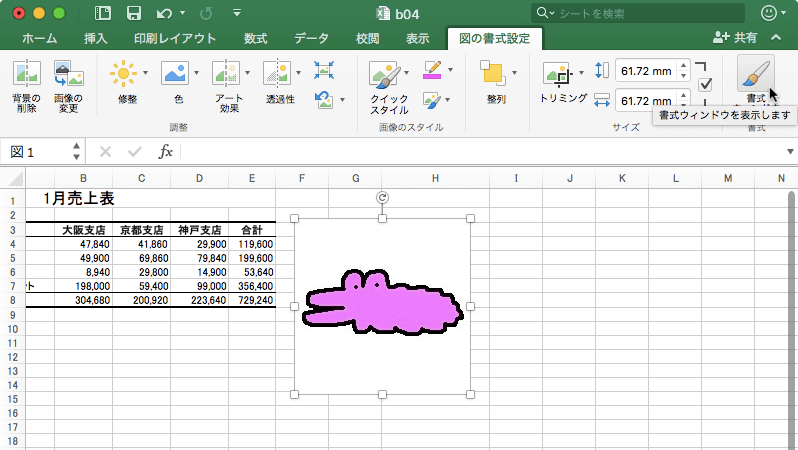
Task: Click the Change Picture (画像の変更) icon
Action: coord(69,73)
